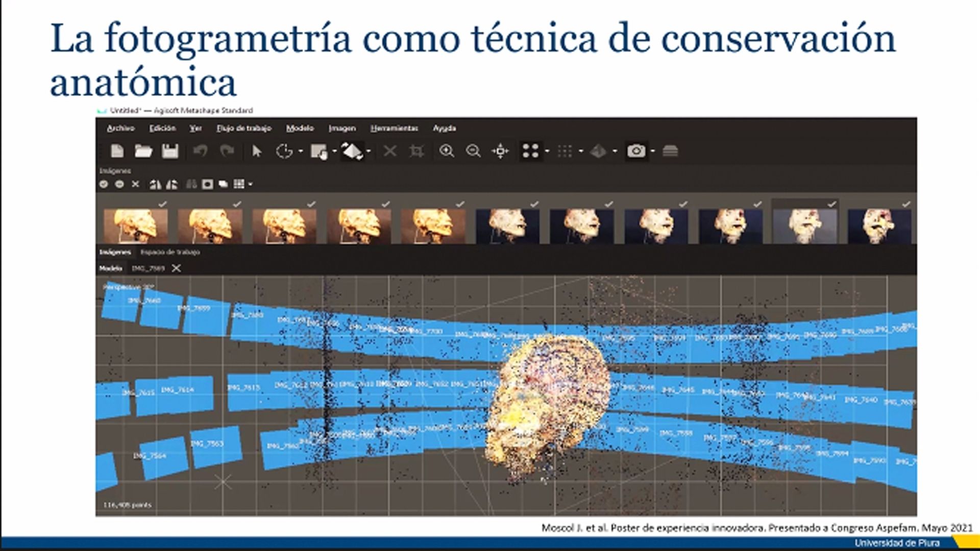The height and width of the screenshot is (551, 980).
Task: Toggle point cloud display button
Action: tap(530, 151)
